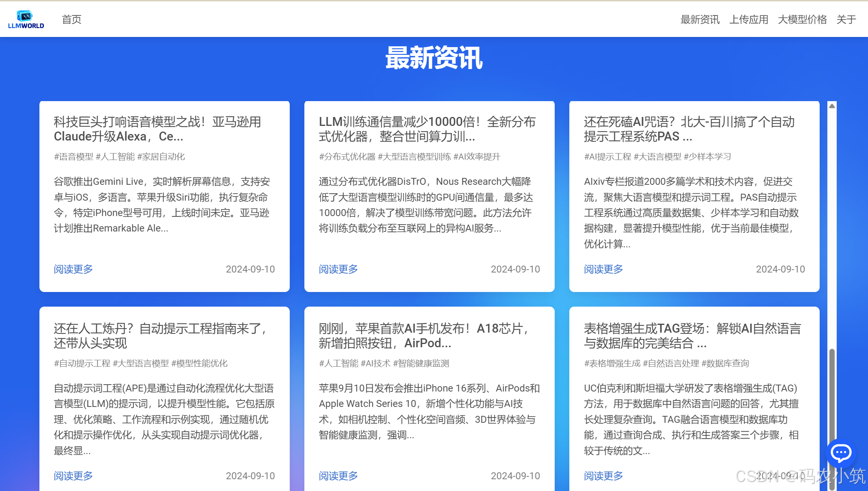Click 阅读更多 on 自动提示工程指南 article
This screenshot has width=868, height=491.
[73, 476]
